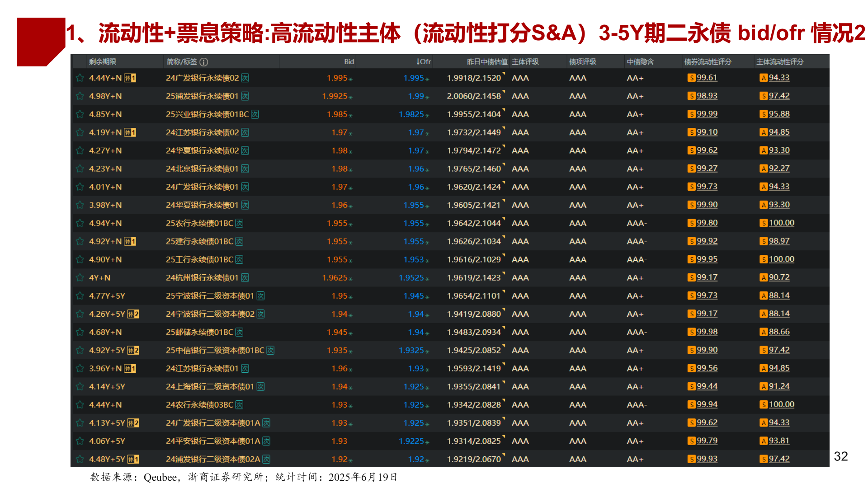Toggle the favorite star on 25兴业银行永续债01BC

click(x=80, y=114)
